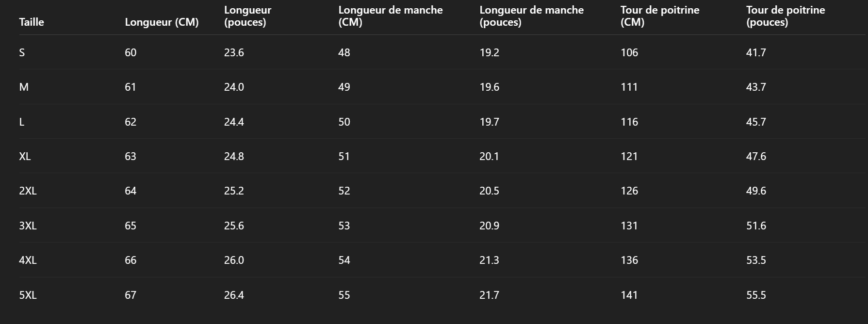This screenshot has width=868, height=324.
Task: Select the M size row label
Action: click(x=24, y=87)
